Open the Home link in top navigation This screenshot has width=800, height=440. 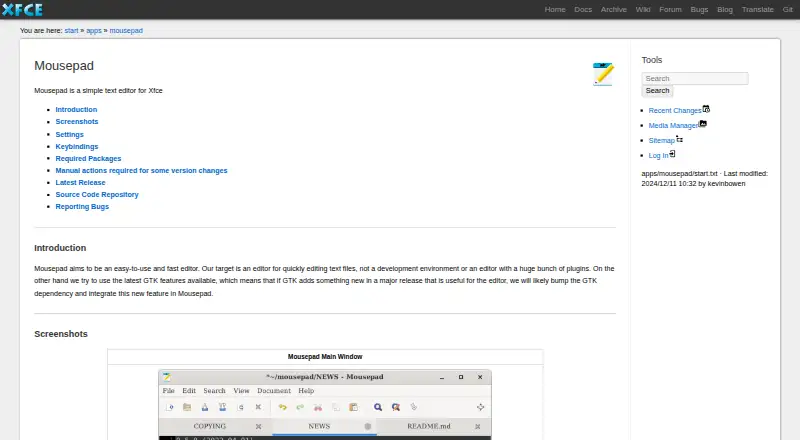(555, 9)
